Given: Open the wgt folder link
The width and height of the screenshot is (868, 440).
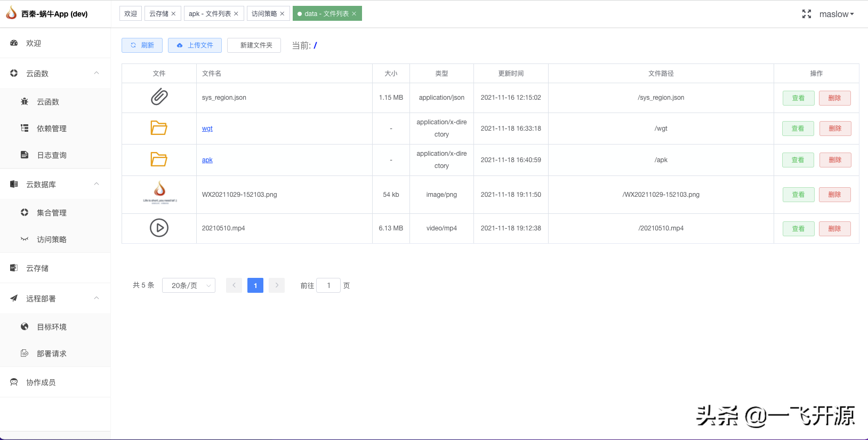Looking at the screenshot, I should click(x=207, y=129).
